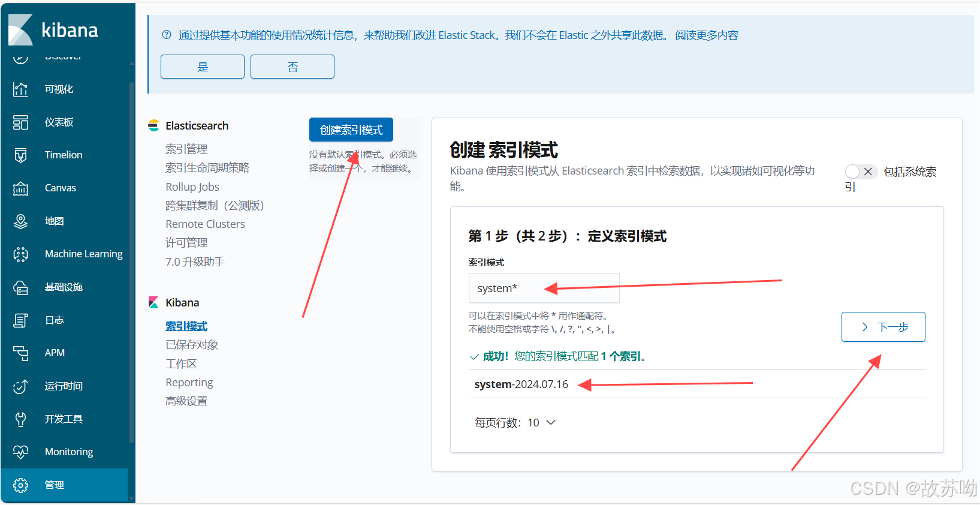Open the Timelion shield icon
This screenshot has height=505, width=980.
(x=20, y=155)
